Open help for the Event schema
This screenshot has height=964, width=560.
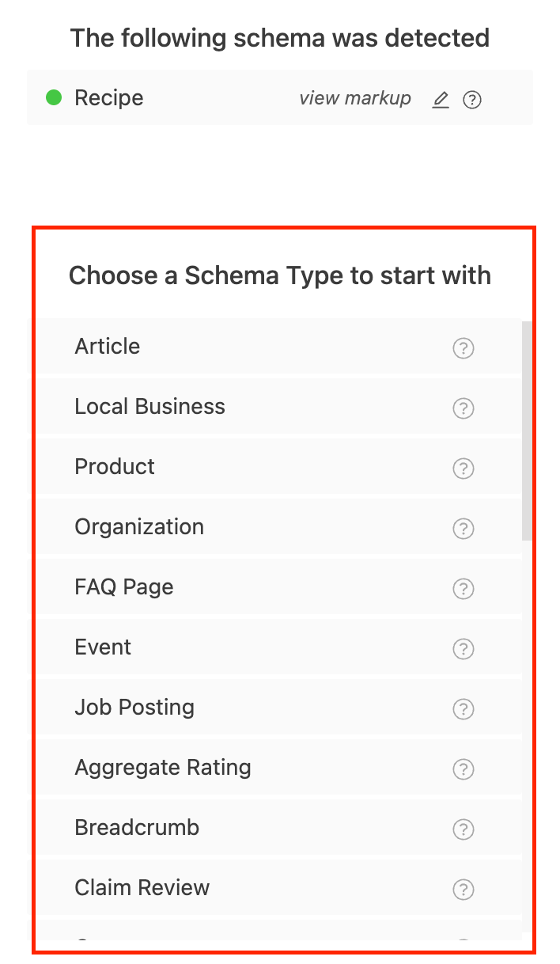point(463,649)
